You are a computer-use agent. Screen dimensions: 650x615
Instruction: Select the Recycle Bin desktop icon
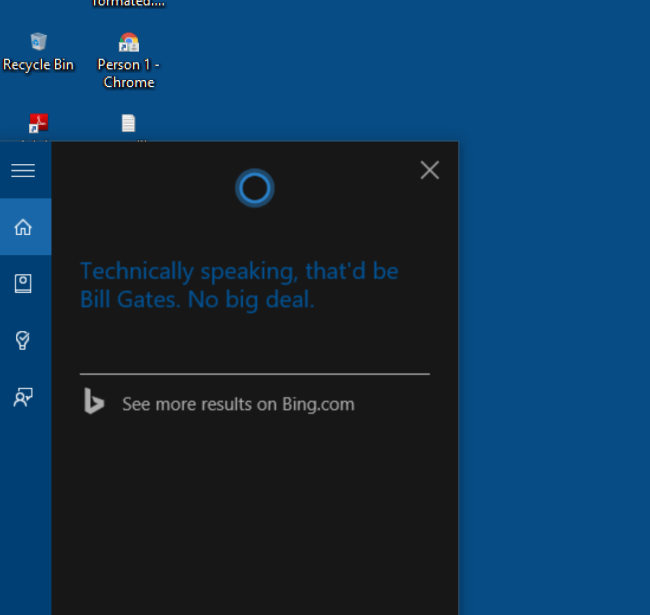tap(38, 52)
